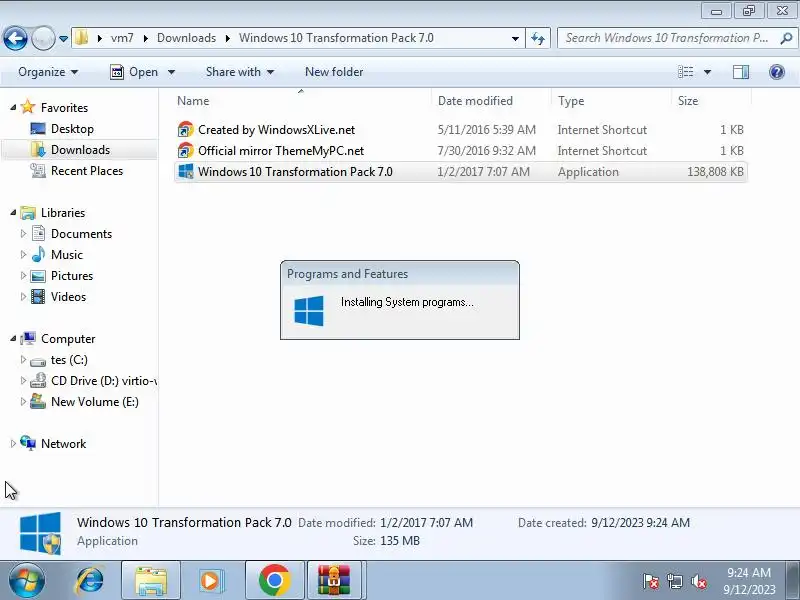This screenshot has width=800, height=600.
Task: Open Google Chrome from taskbar
Action: [x=274, y=580]
